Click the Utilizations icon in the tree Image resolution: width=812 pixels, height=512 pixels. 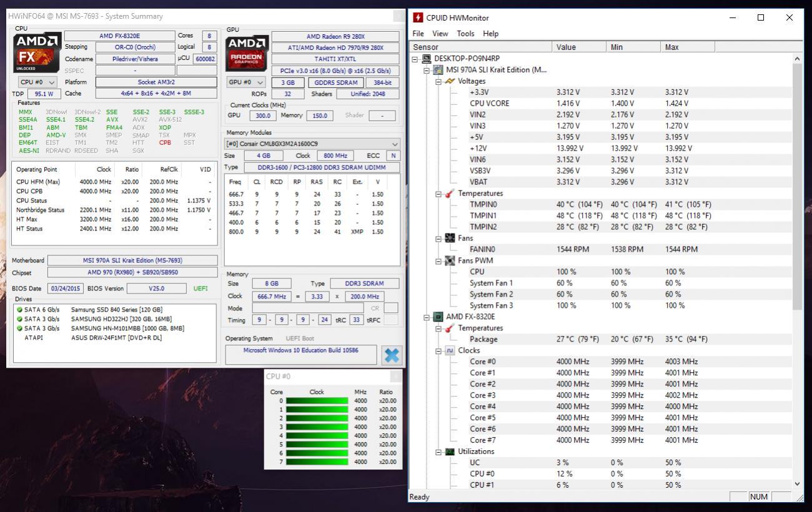click(450, 452)
